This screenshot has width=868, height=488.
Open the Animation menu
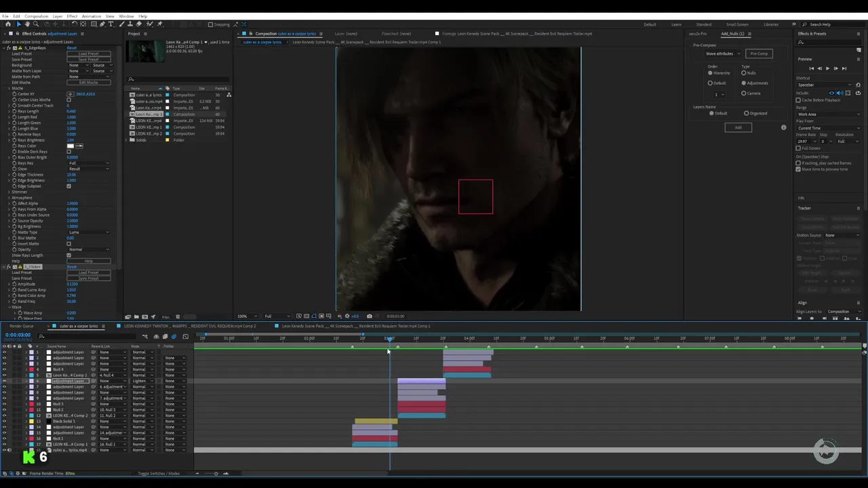click(x=91, y=16)
